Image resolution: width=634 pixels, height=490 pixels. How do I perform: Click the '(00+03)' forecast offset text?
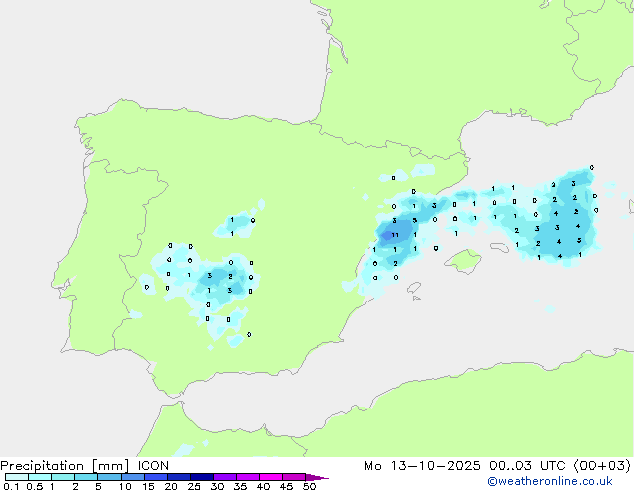point(602,466)
